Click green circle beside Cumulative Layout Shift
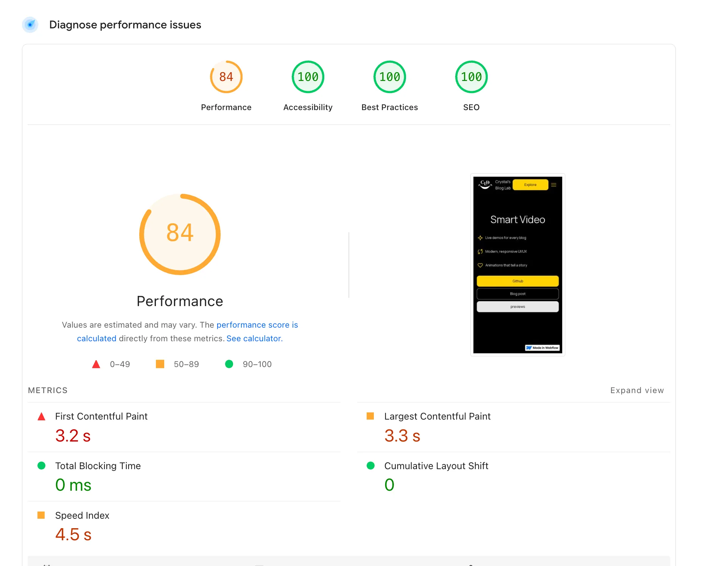 370,466
